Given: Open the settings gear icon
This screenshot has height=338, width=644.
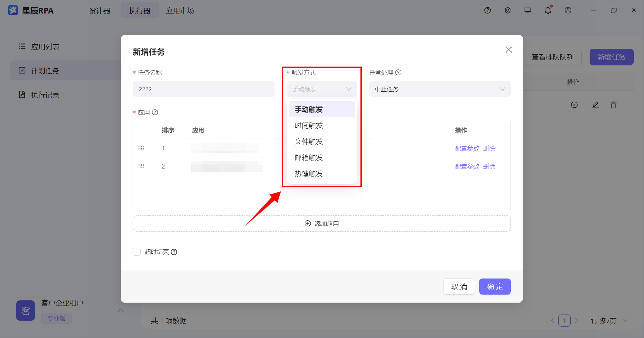Looking at the screenshot, I should click(x=508, y=10).
